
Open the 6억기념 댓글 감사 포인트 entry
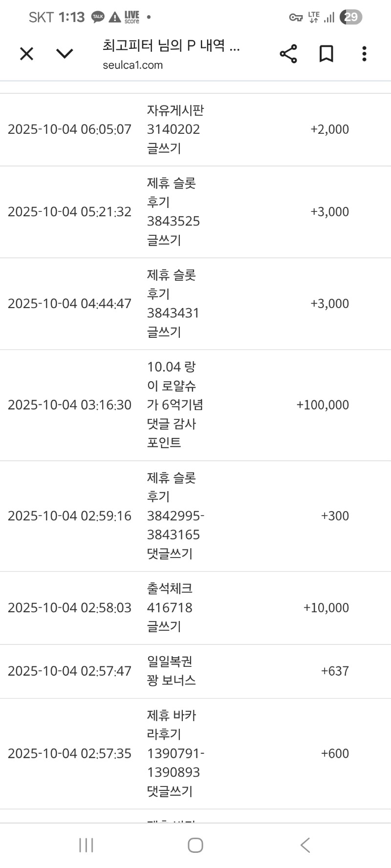174,405
